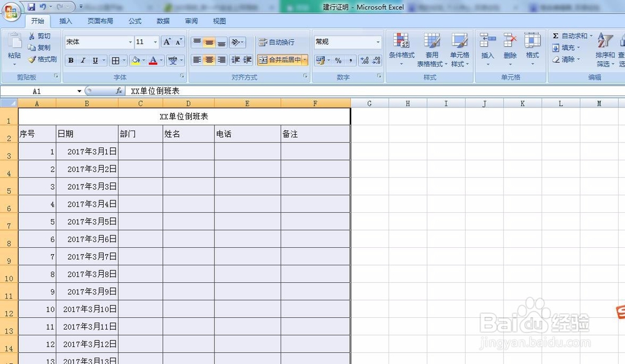
Task: Click the increase font size icon
Action: (x=167, y=42)
